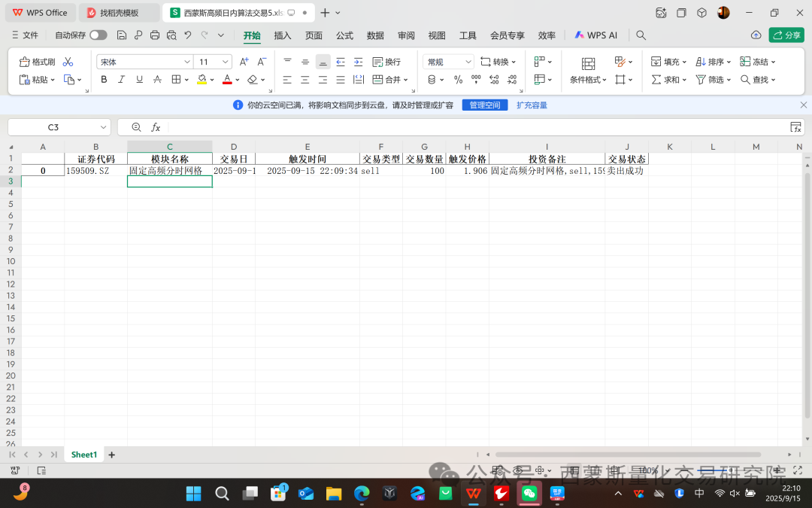
Task: Toggle strikethrough text formatting
Action: [x=157, y=79]
